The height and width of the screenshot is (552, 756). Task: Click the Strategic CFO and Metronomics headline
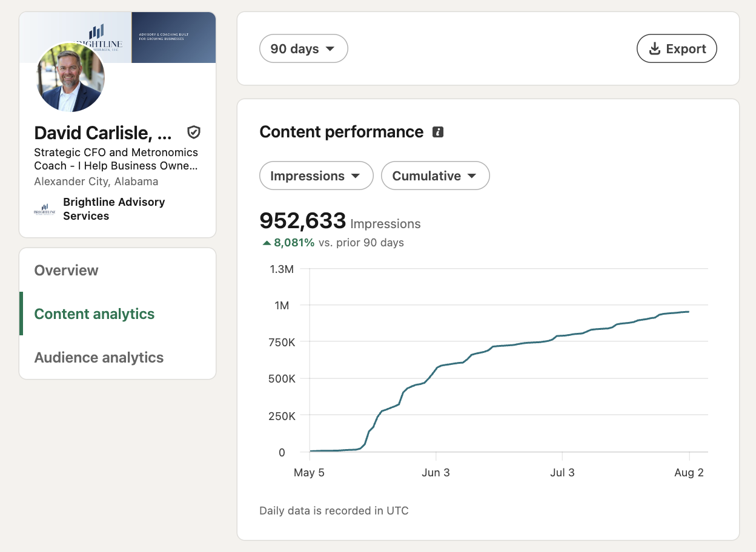point(116,159)
